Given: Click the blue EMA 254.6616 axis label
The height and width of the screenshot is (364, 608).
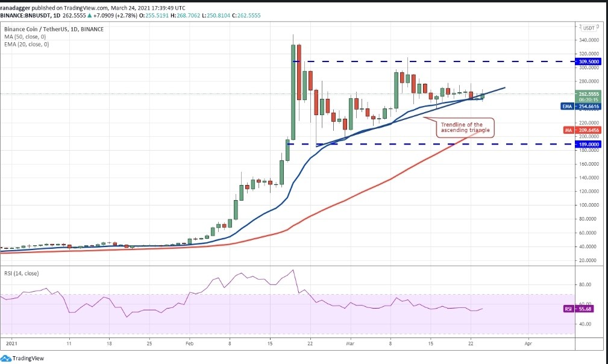Looking at the screenshot, I should point(580,106).
